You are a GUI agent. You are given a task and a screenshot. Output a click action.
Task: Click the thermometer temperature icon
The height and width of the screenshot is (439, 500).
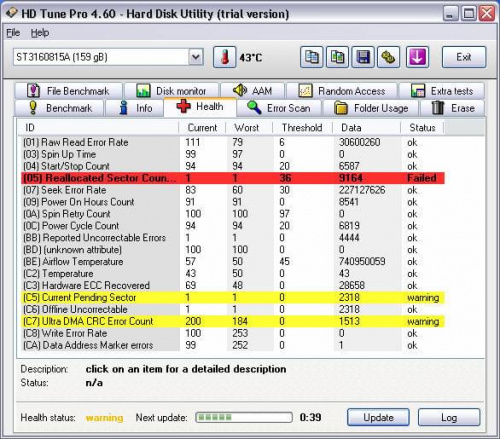(x=225, y=57)
